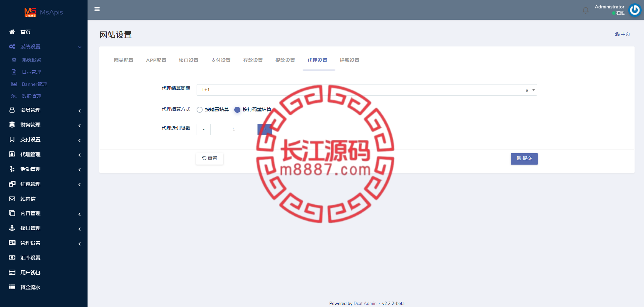
Task: Open the 代理结算周期 dropdown
Action: click(x=367, y=90)
